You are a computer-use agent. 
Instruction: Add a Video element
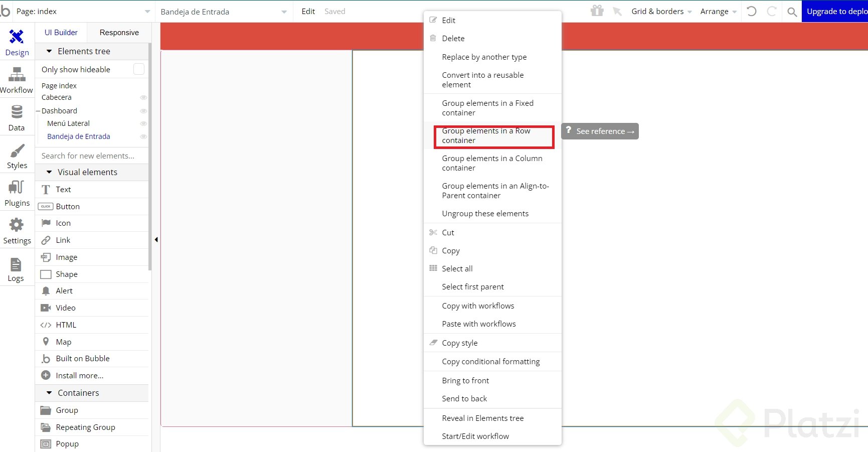click(92, 308)
